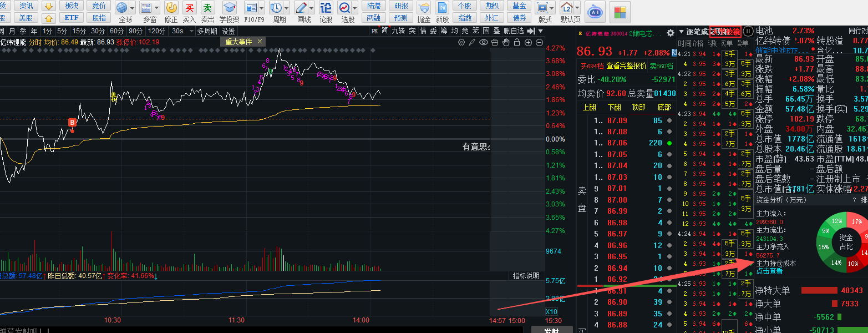Click the orange down arrow icon
This screenshot has width=868, height=333.
click(49, 6)
